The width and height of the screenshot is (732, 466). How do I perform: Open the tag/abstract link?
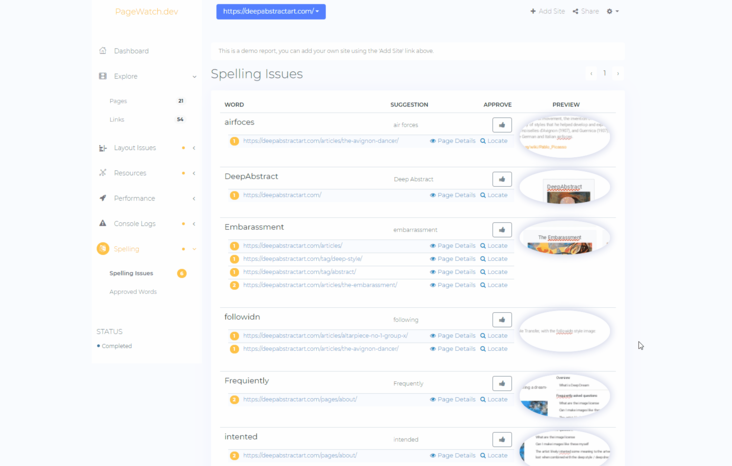coord(300,272)
